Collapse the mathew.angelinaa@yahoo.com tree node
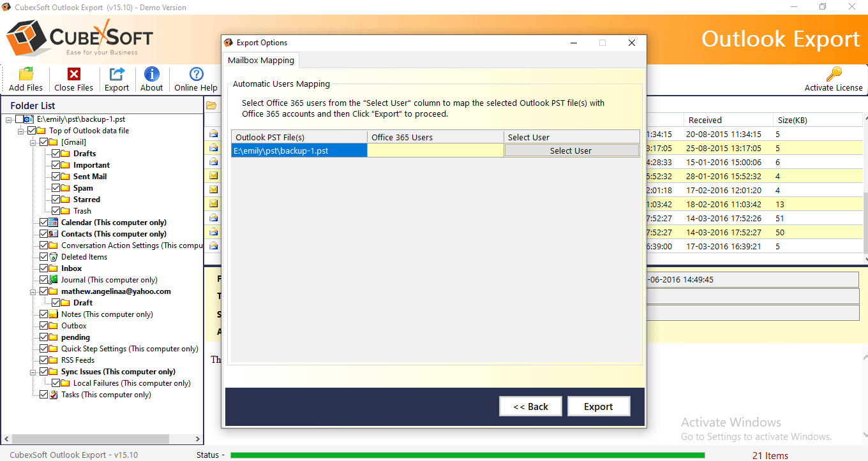The image size is (868, 461). [x=33, y=291]
